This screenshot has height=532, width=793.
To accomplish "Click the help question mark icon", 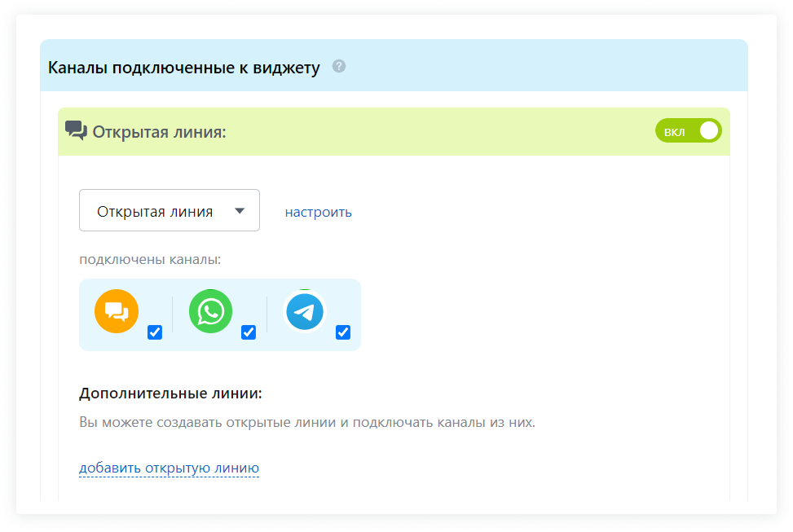I will [x=339, y=66].
